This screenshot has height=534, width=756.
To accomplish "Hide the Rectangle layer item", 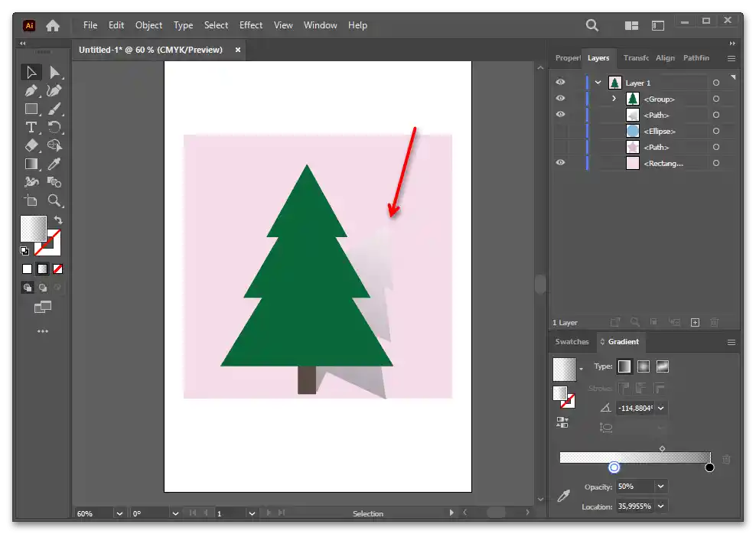I will [560, 163].
